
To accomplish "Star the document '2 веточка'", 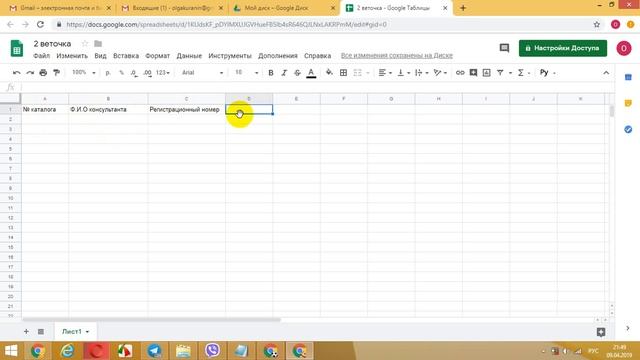I will click(x=85, y=43).
